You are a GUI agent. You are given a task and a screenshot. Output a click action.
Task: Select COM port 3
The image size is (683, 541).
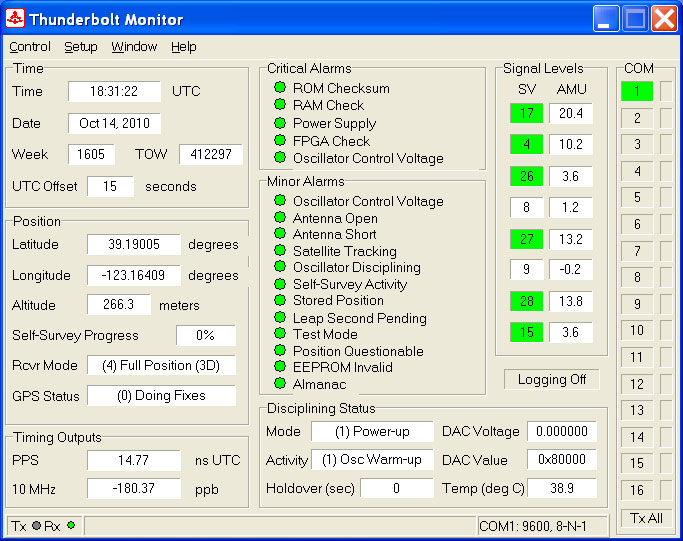(x=637, y=144)
